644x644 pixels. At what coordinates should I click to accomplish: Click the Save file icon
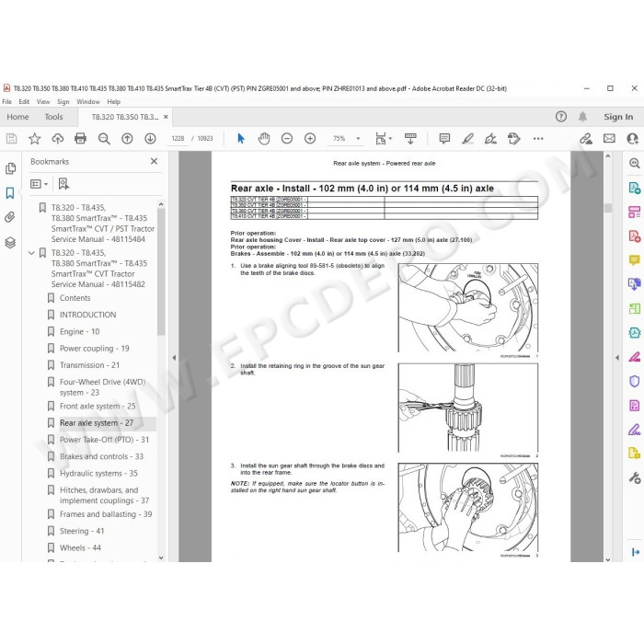(11, 139)
